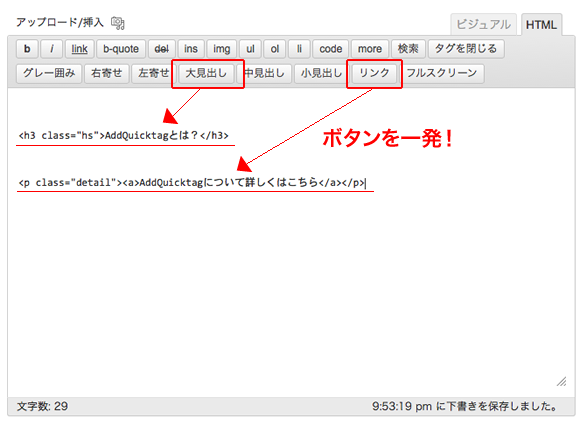Click the del quicktag button
Image resolution: width=580 pixels, height=426 pixels.
pos(162,49)
